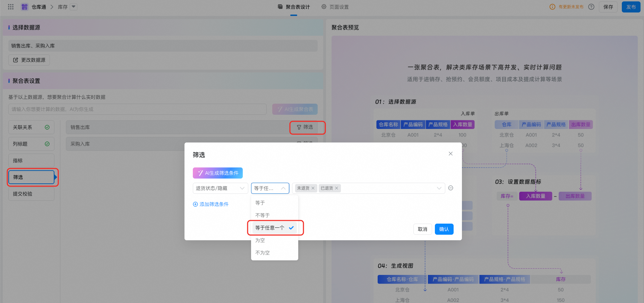Click the 有更新未发布 warning icon

[x=552, y=7]
